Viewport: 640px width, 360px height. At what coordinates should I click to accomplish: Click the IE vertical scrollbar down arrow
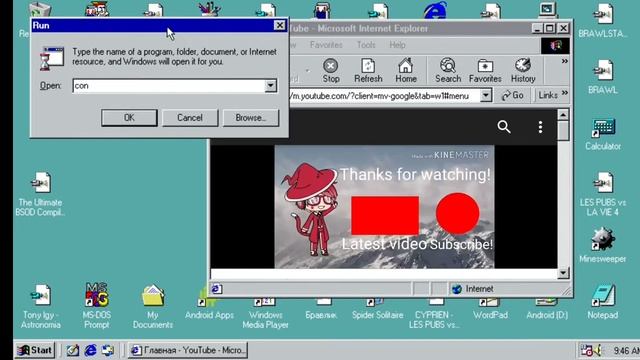(x=563, y=273)
